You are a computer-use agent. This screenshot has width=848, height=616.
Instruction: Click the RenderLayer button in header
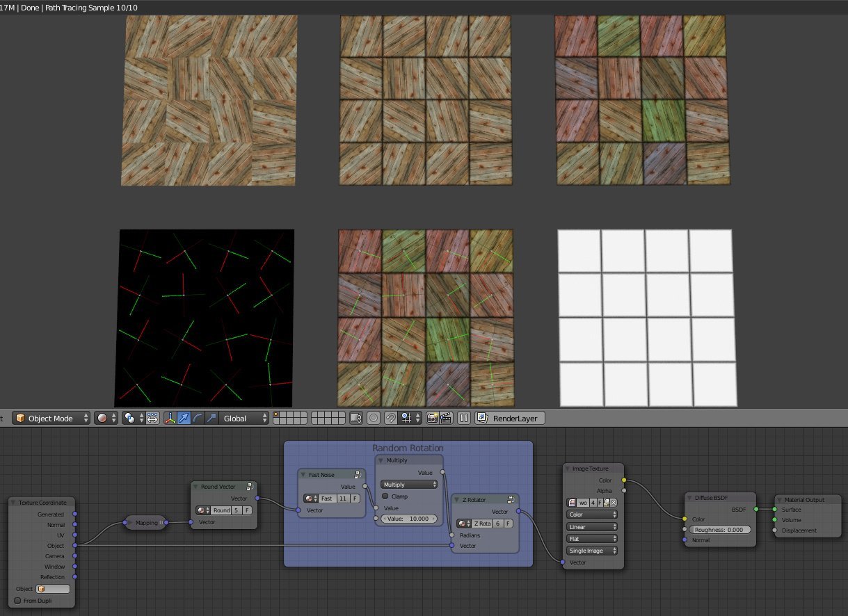pyautogui.click(x=511, y=419)
